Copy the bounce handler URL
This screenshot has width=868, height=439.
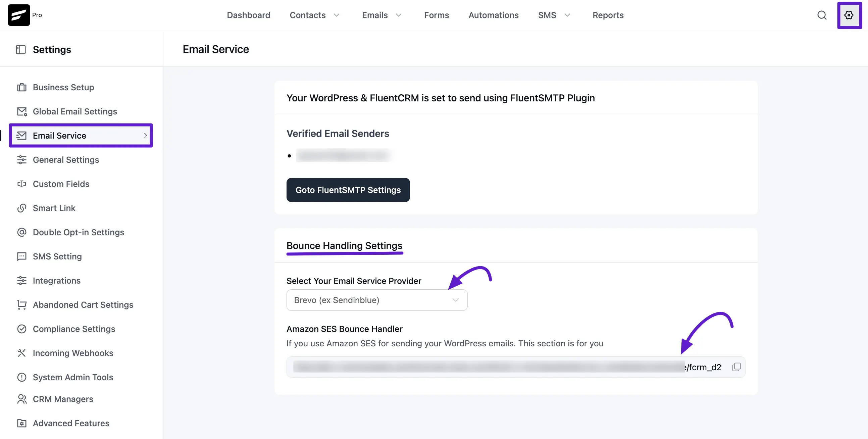click(x=736, y=367)
